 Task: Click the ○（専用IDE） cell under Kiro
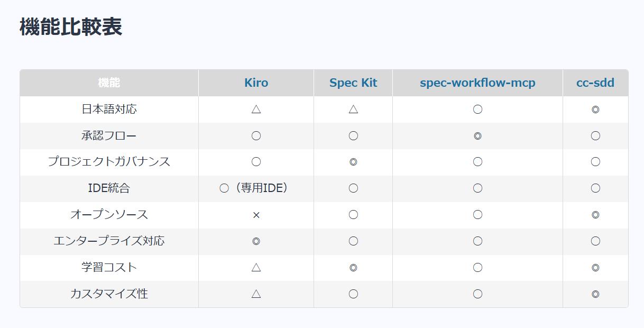tap(256, 188)
